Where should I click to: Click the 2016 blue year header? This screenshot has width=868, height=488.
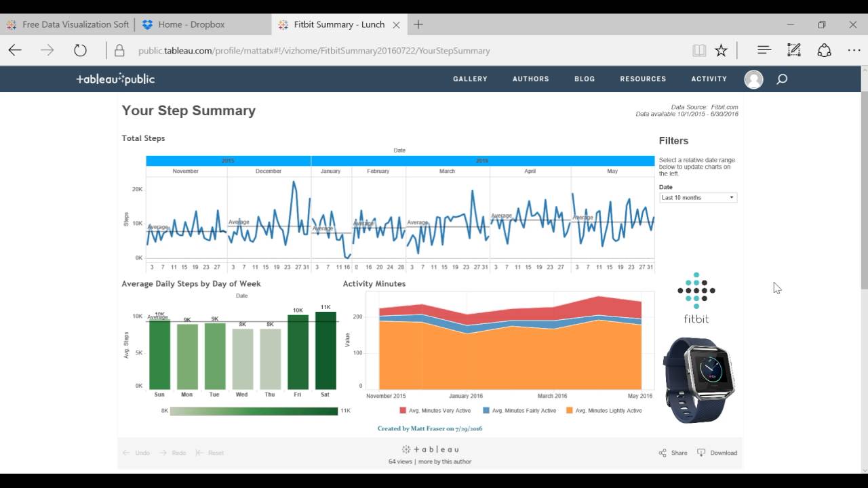[483, 161]
